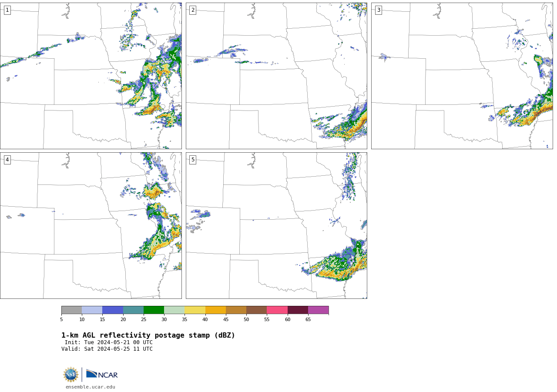Click the colorbar tick label 50
The height and width of the screenshot is (392, 557).
(246, 320)
